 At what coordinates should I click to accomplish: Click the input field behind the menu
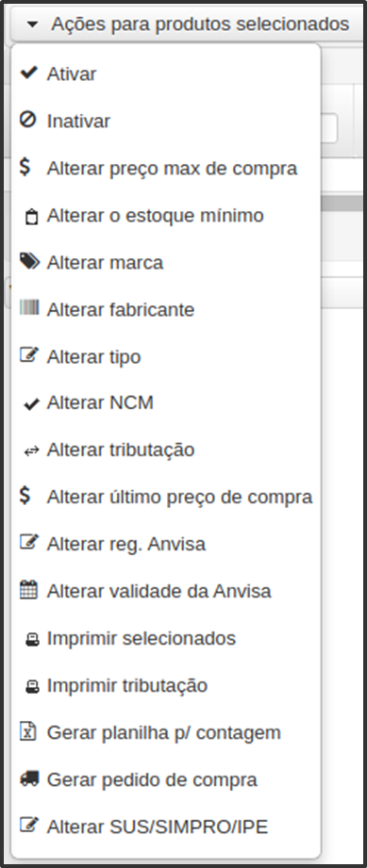pos(328,128)
